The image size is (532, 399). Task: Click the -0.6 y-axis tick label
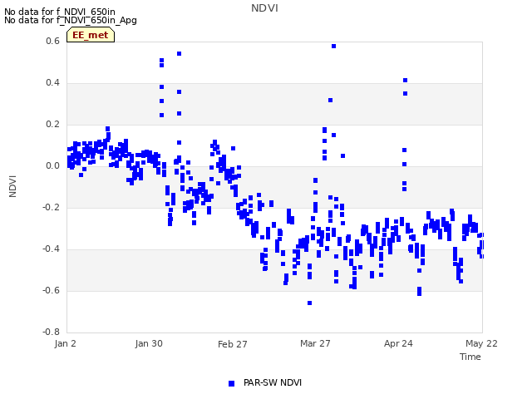(51, 290)
